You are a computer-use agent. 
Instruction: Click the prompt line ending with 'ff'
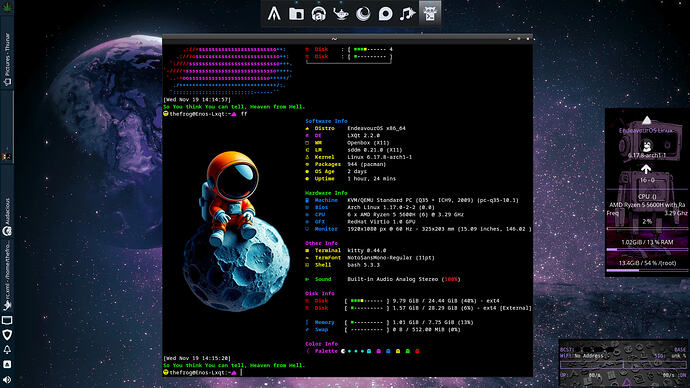(206, 114)
